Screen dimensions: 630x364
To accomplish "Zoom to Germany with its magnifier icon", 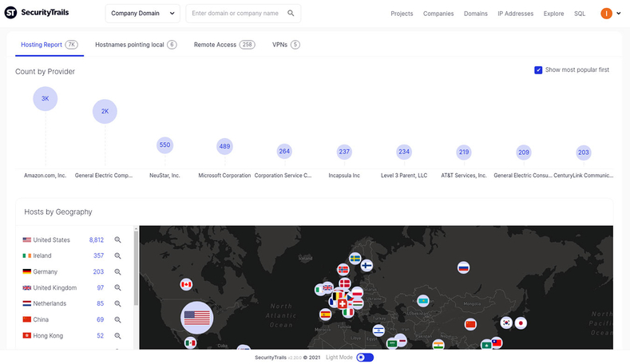I will point(117,272).
